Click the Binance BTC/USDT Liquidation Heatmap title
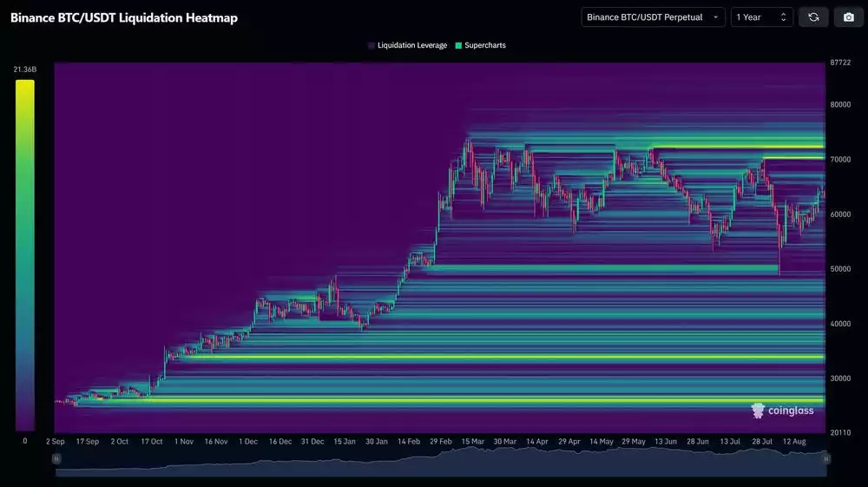The image size is (868, 487). point(124,17)
